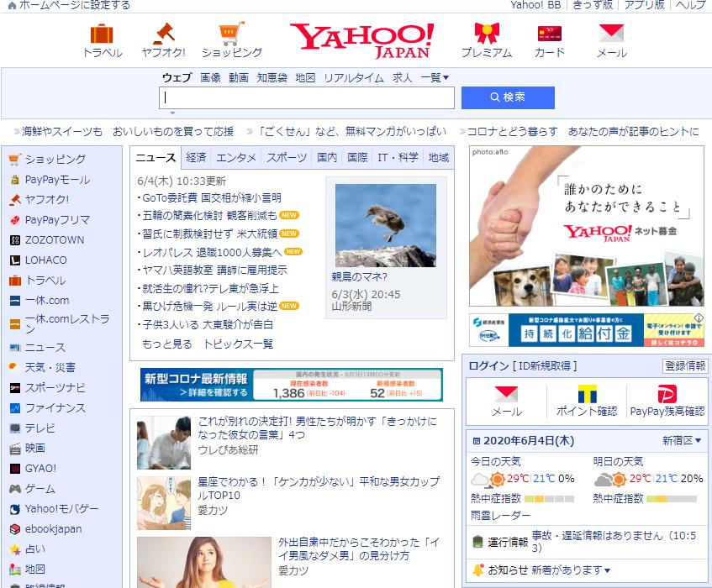Click the blue 検索 search button
The height and width of the screenshot is (588, 712).
507,98
